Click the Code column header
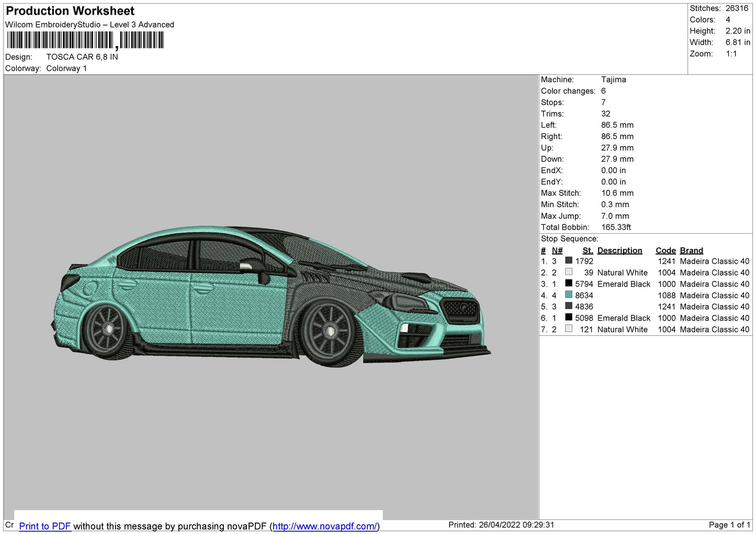The height and width of the screenshot is (534, 756). (665, 251)
